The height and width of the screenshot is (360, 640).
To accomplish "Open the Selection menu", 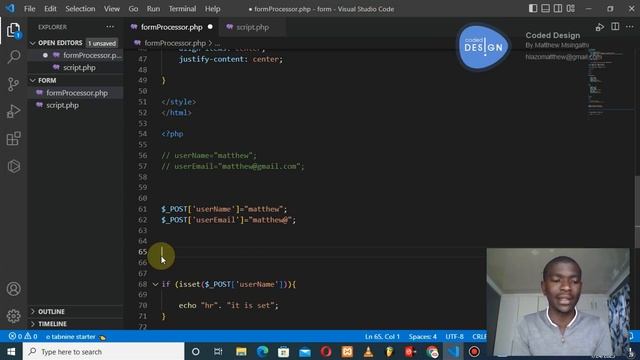I will 80,9.
